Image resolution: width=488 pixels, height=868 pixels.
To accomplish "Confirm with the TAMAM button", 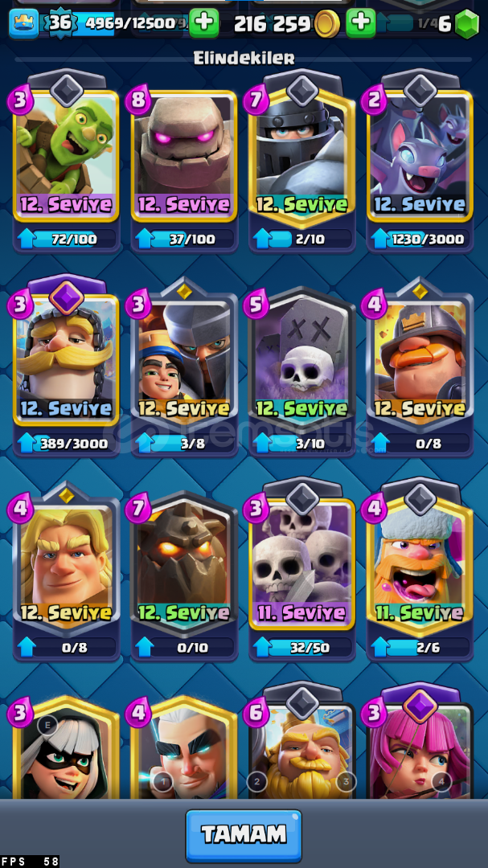I will tap(244, 835).
